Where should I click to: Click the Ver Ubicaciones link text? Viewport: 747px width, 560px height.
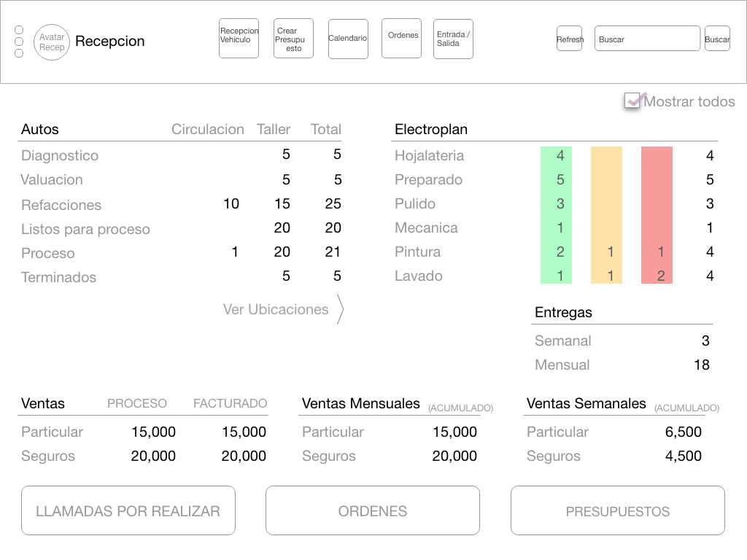(276, 309)
